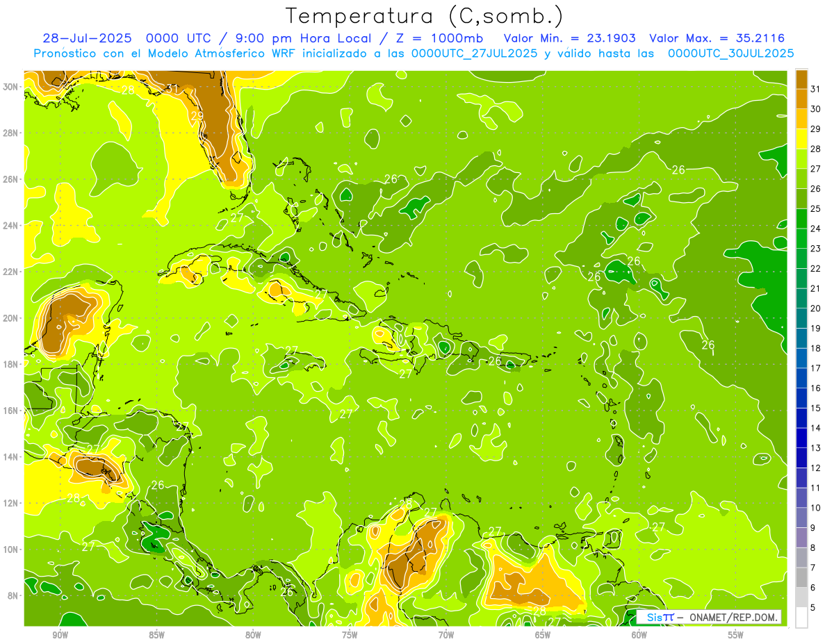Click the 90W longitude axis label
The image size is (834, 644).
[x=60, y=636]
